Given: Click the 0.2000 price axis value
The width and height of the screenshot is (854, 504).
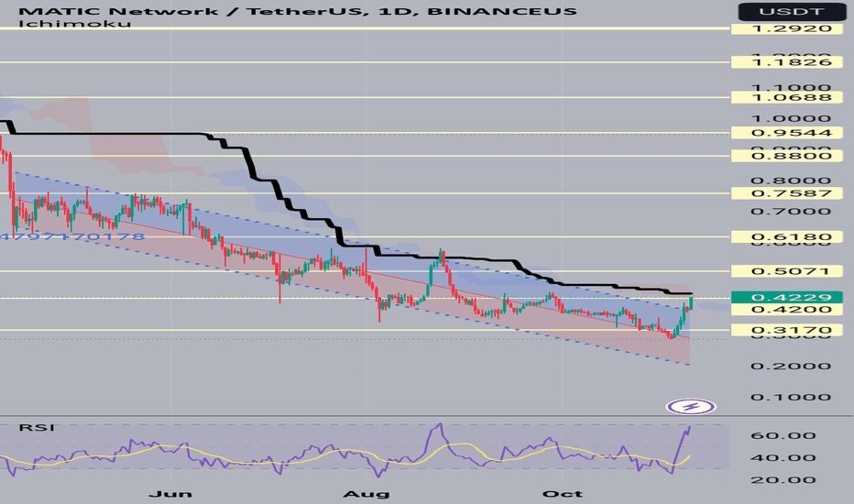Looking at the screenshot, I should click(x=791, y=366).
